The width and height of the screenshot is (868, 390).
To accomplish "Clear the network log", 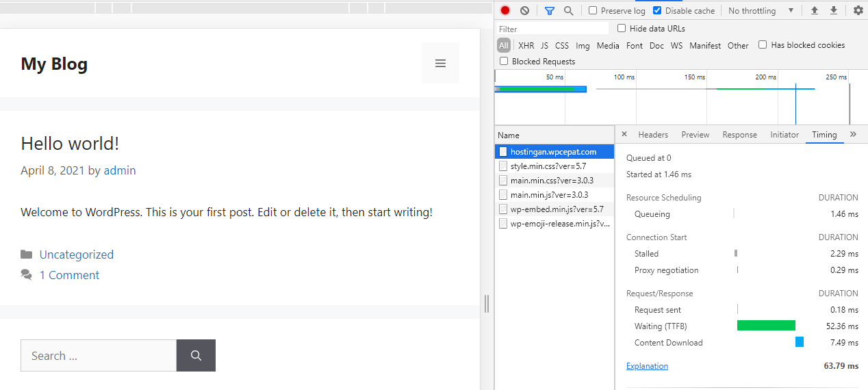I will (x=524, y=11).
